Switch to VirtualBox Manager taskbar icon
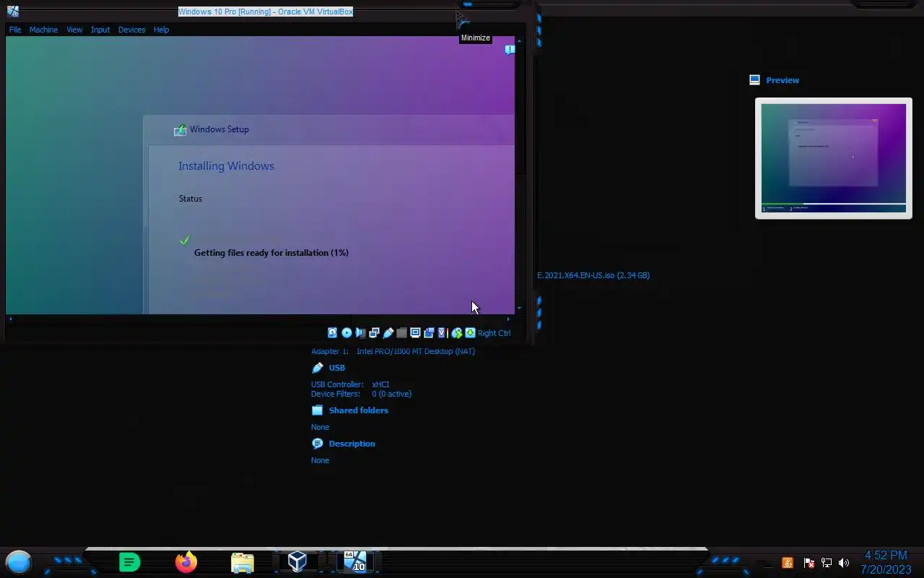 pos(297,561)
